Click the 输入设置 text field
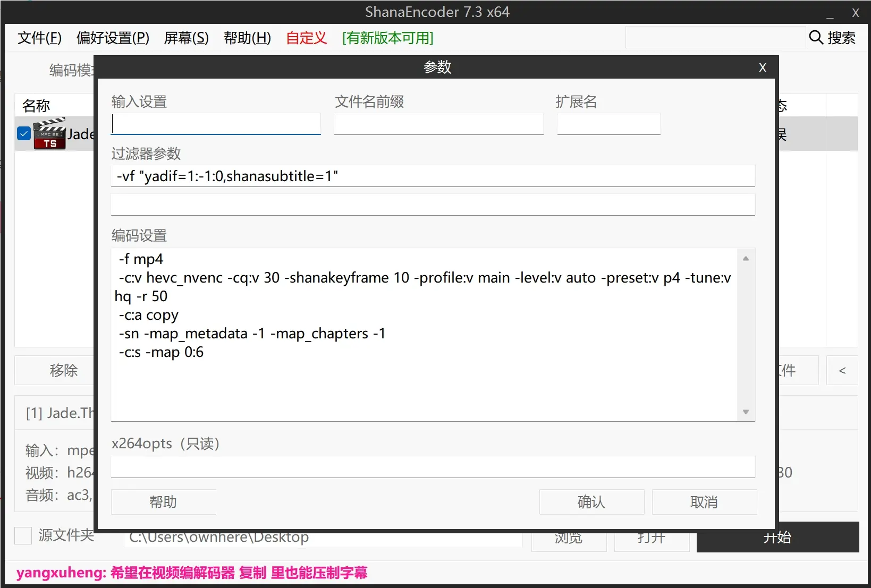This screenshot has height=588, width=871. point(216,124)
